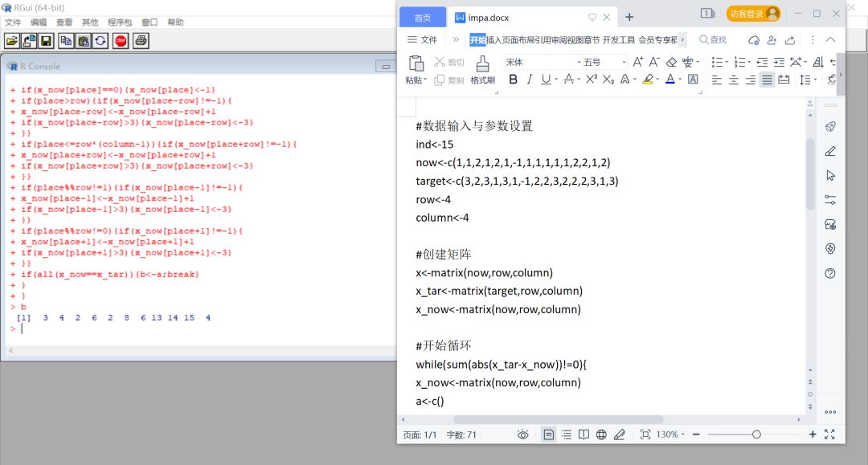Screen dimensions: 868x465
Task: Open the help question icon in sidebar
Action: pyautogui.click(x=830, y=273)
